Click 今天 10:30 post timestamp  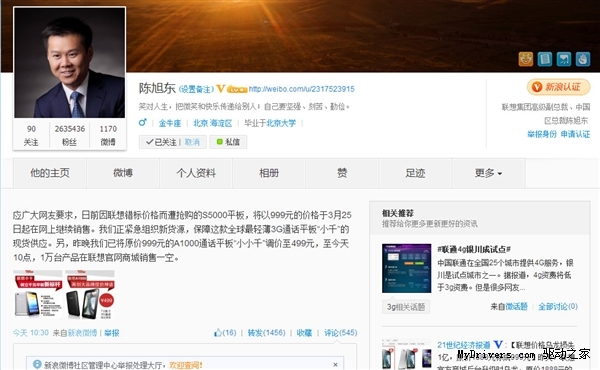click(31, 333)
